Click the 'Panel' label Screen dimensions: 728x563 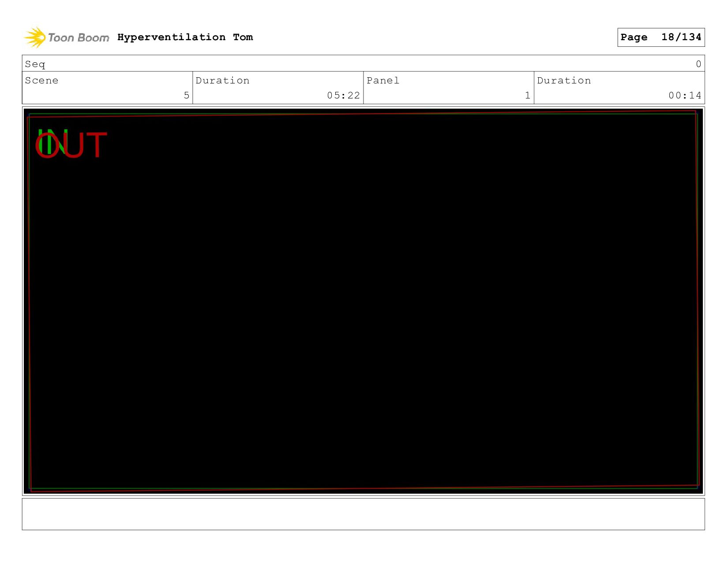point(383,80)
